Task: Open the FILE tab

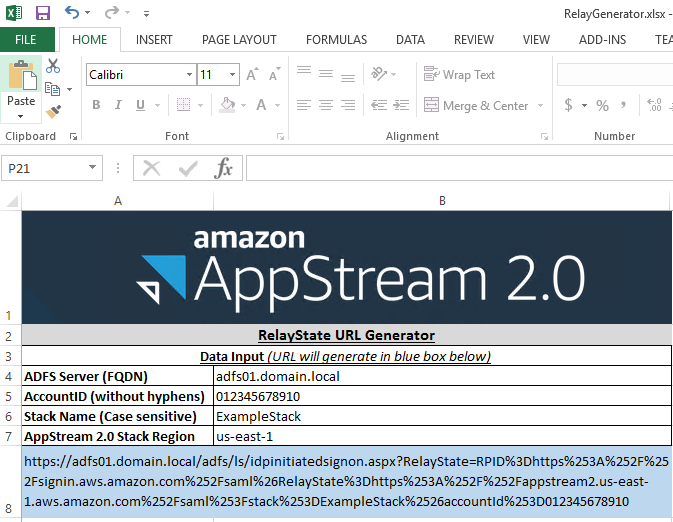Action: click(x=26, y=39)
